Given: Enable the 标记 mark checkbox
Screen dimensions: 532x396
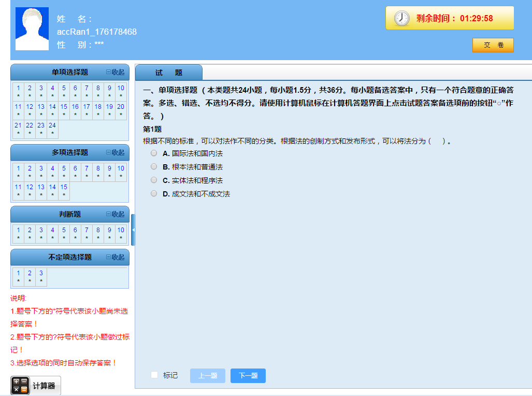Looking at the screenshot, I should click(x=153, y=375).
